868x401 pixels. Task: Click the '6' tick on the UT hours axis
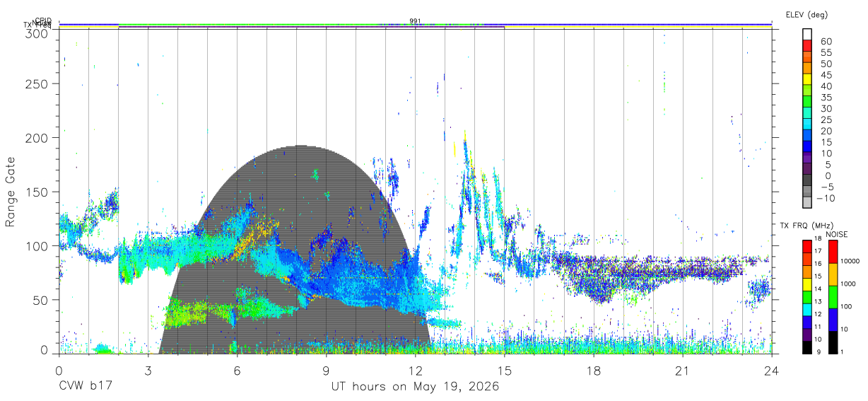coord(237,371)
